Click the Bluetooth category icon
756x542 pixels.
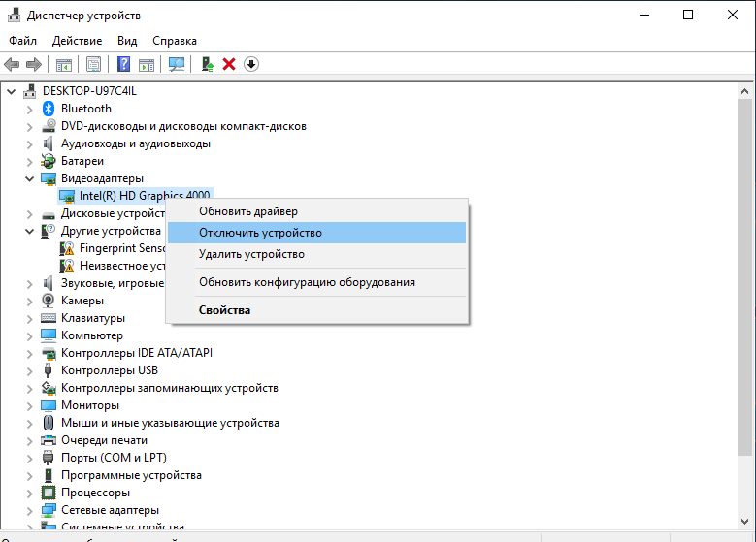point(49,109)
